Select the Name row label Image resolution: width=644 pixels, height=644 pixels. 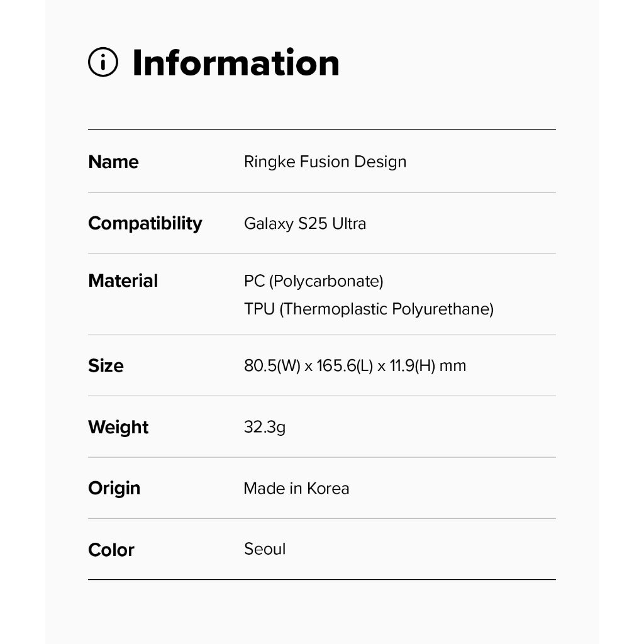(x=113, y=162)
